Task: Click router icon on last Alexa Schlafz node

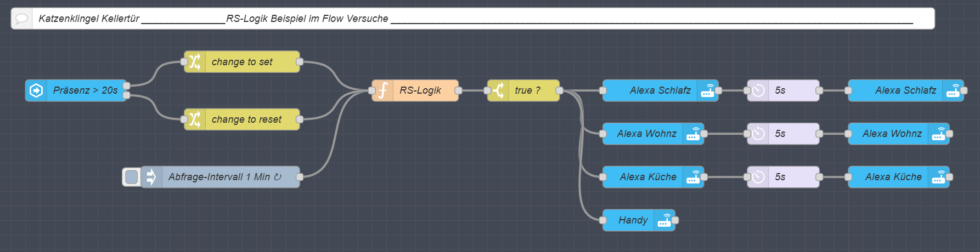Action: [x=954, y=90]
